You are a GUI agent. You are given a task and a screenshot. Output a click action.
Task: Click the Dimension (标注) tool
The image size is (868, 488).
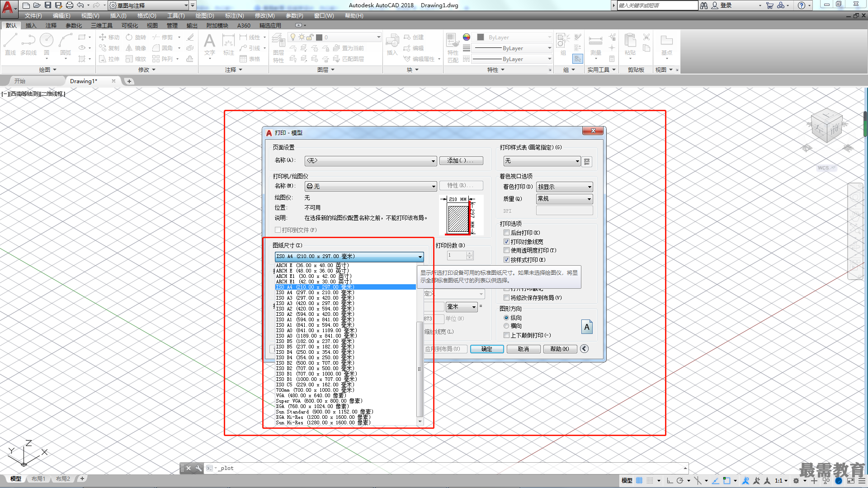[x=229, y=44]
